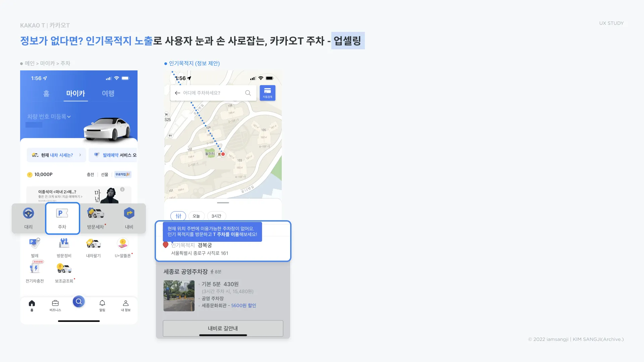Tap the 발레 valet icon
The image size is (644, 362).
pos(35,248)
